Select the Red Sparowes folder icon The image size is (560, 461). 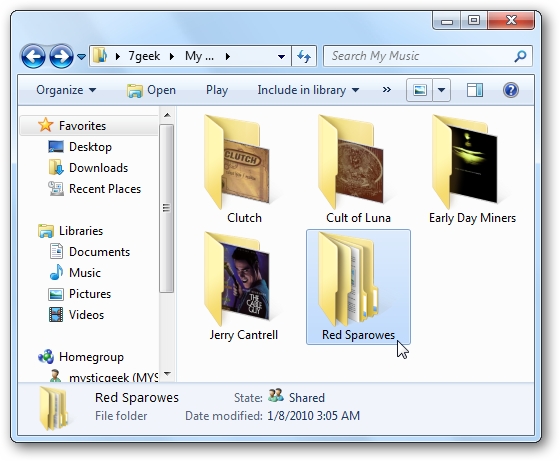(x=349, y=280)
